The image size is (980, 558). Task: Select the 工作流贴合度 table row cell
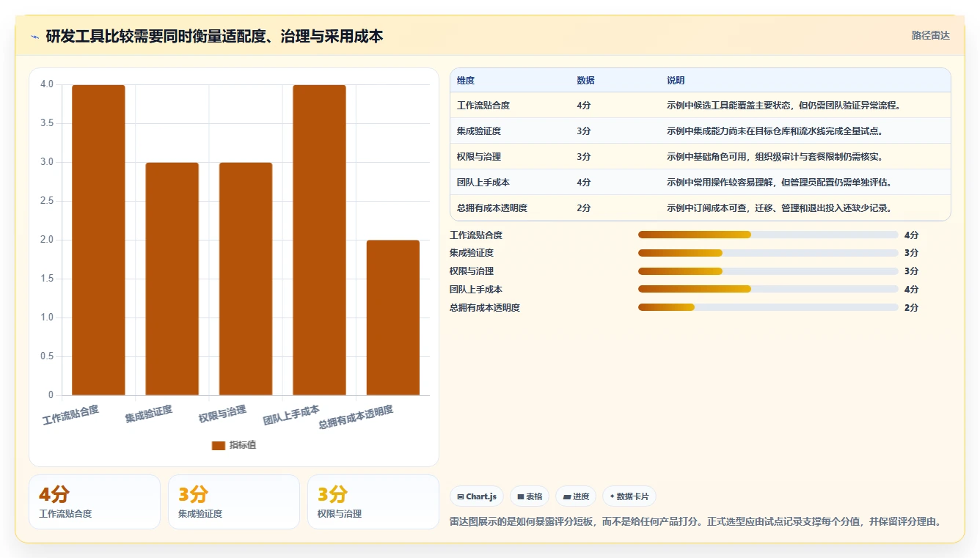[483, 106]
